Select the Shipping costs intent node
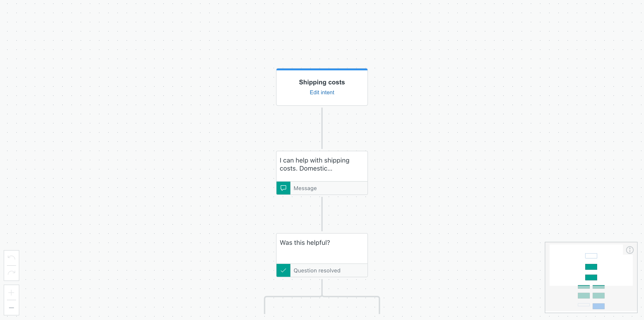The image size is (644, 320). coord(322,82)
